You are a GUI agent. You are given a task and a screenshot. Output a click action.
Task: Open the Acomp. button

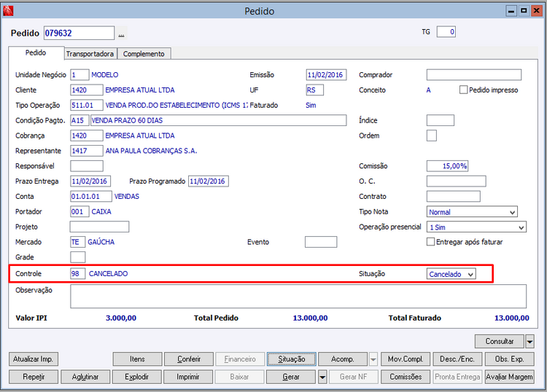(x=343, y=359)
